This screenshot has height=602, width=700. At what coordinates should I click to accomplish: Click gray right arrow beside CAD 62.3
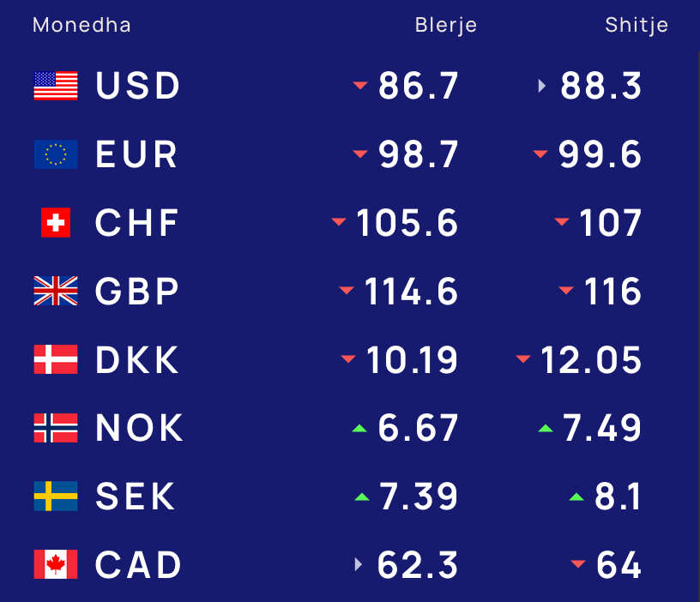click(358, 564)
